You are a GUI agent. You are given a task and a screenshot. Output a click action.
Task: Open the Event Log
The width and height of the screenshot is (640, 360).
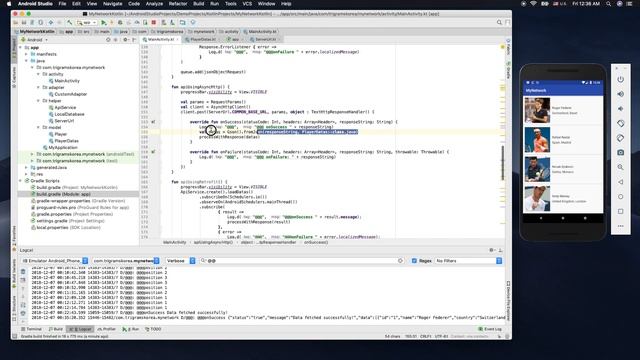coord(490,329)
